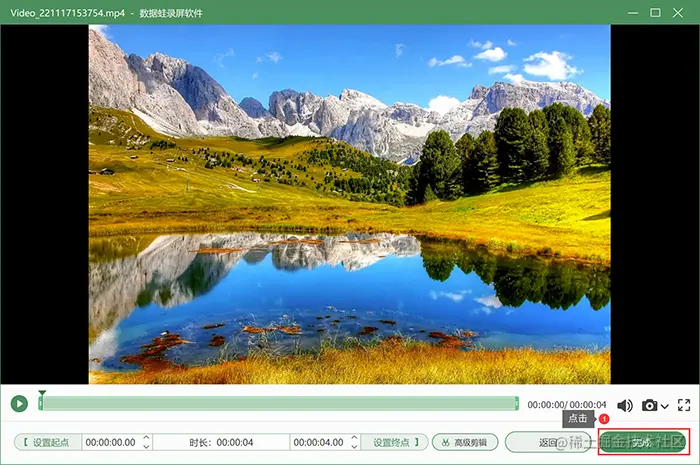This screenshot has width=700, height=465.
Task: Click the 设置起点 button
Action: click(48, 442)
